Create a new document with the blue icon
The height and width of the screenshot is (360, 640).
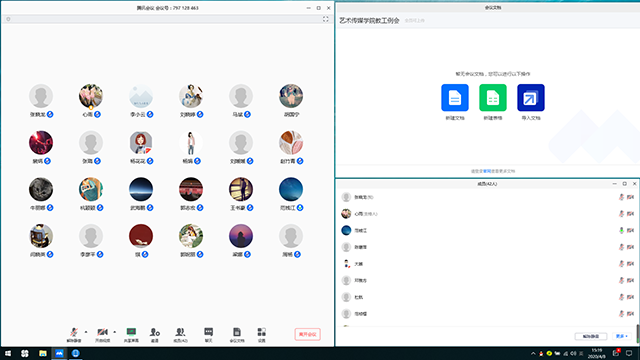tap(455, 98)
